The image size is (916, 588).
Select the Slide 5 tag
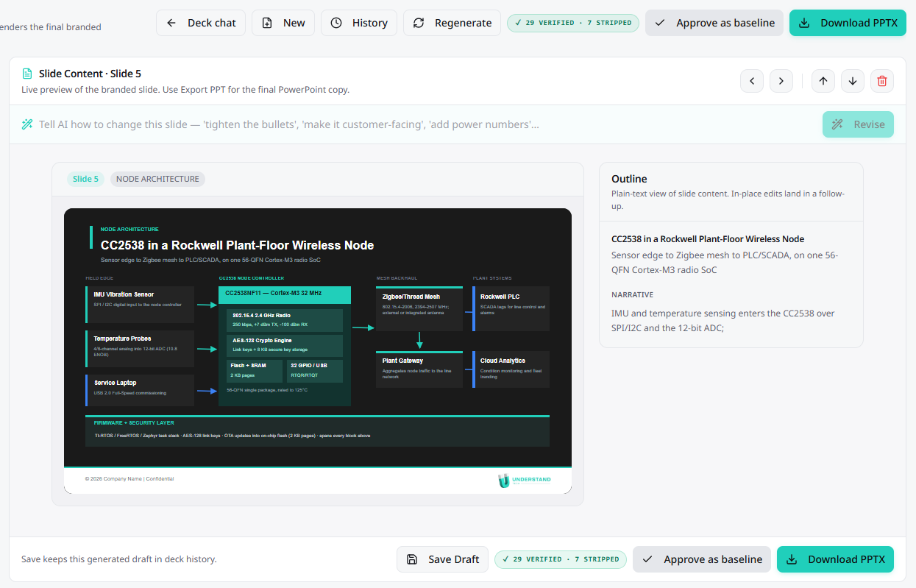click(x=85, y=179)
